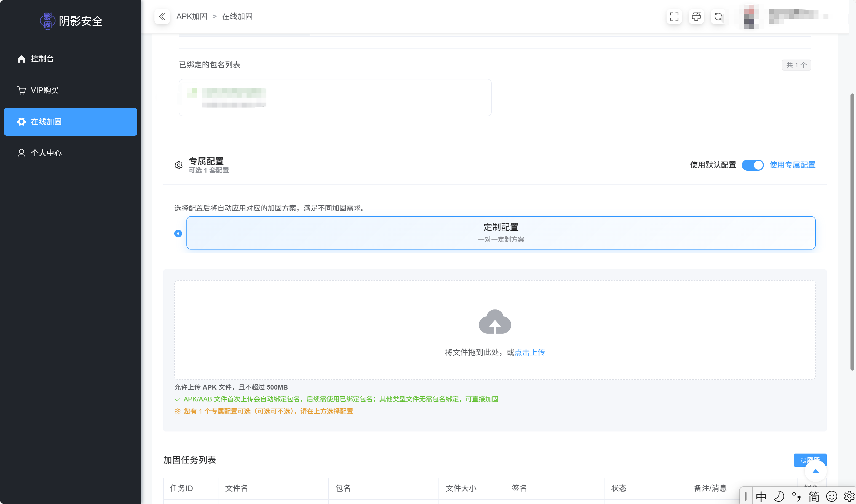Click the refresh page icon in the header
The image size is (856, 504).
click(718, 16)
